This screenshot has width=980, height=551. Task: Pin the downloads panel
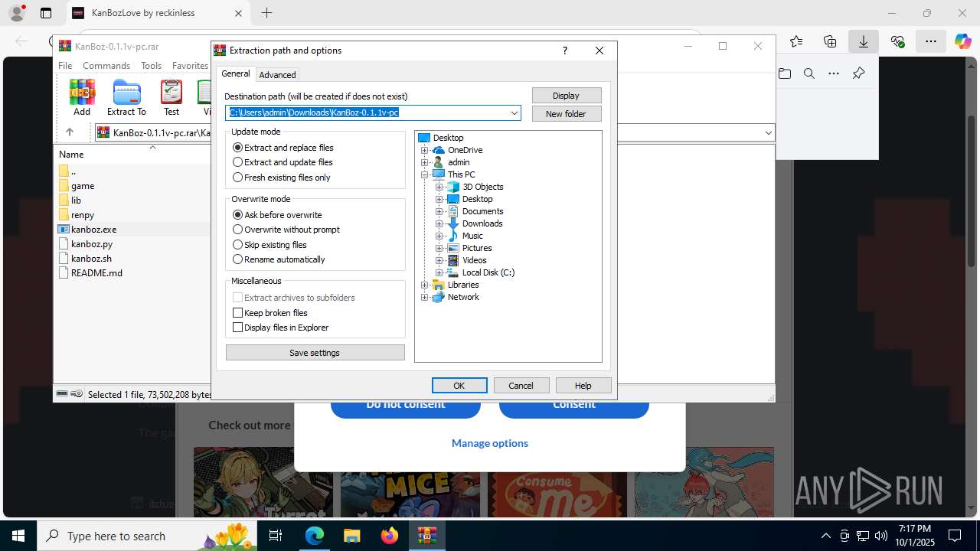coord(858,73)
